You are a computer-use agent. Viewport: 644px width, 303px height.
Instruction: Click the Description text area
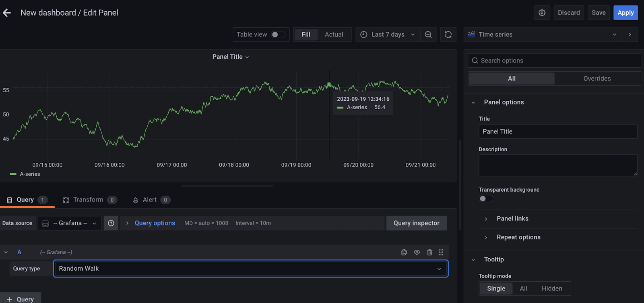coord(558,166)
